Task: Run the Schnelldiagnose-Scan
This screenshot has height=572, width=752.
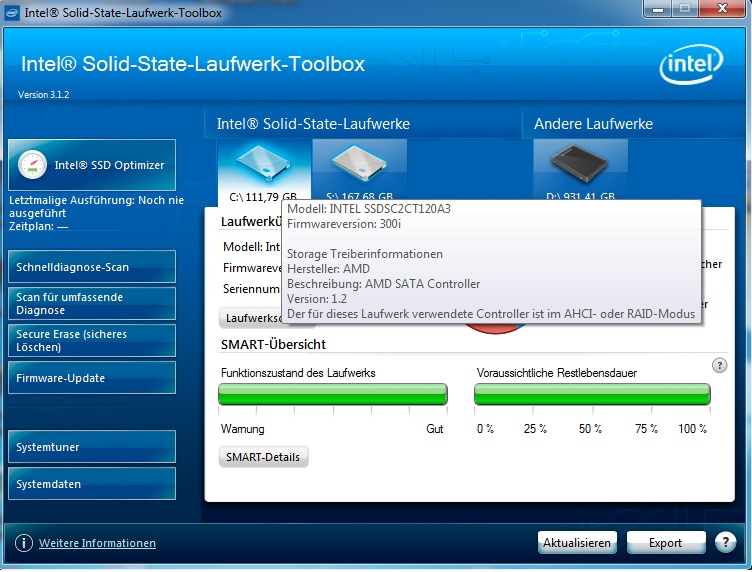Action: pos(92,267)
